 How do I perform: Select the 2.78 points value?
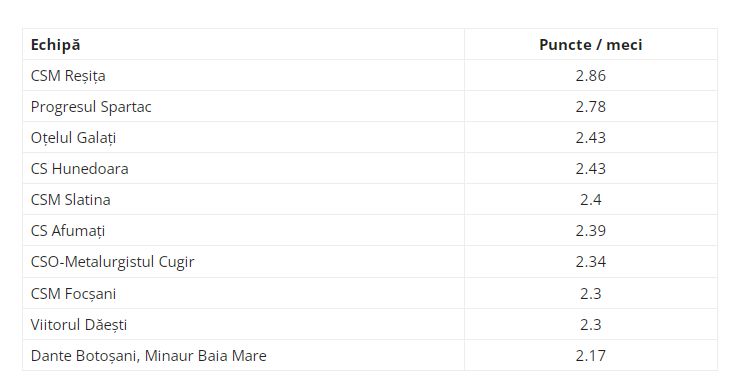[591, 107]
